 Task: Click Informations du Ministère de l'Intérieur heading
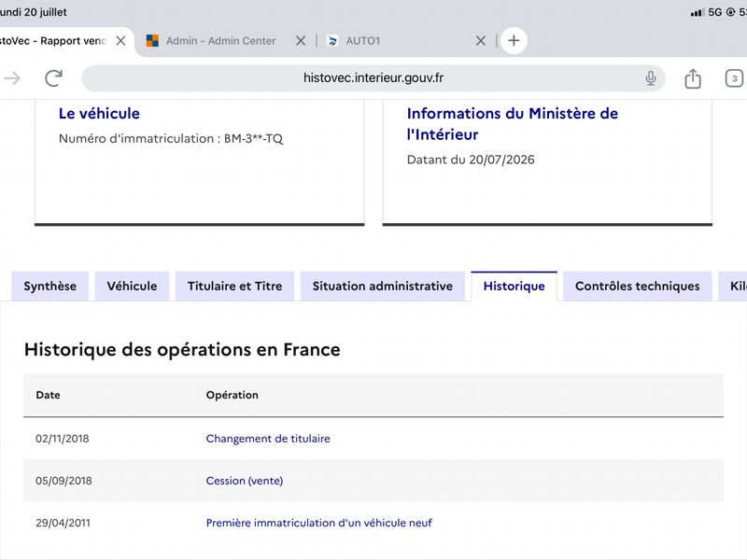pos(513,124)
